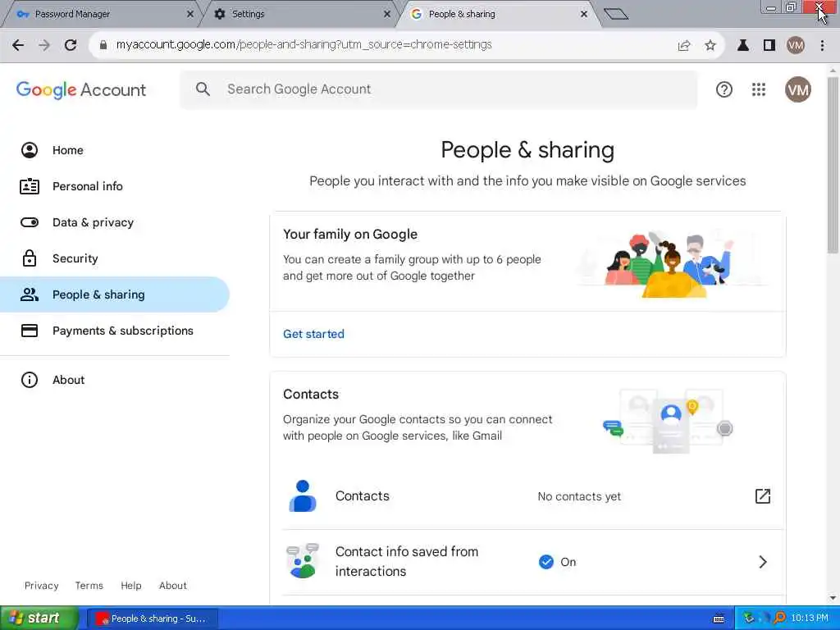Click the tray magnifier icon
Viewport: 840px width, 630px height.
(x=779, y=619)
